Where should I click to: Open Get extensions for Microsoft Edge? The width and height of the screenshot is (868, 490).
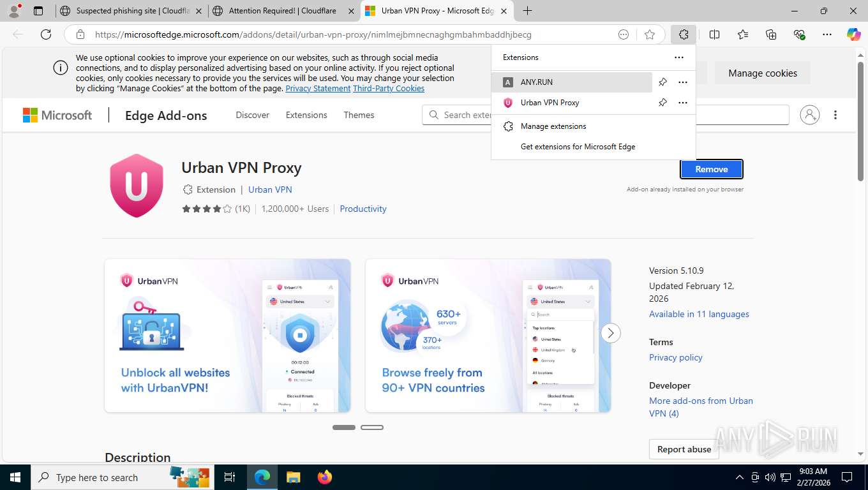coord(594,146)
